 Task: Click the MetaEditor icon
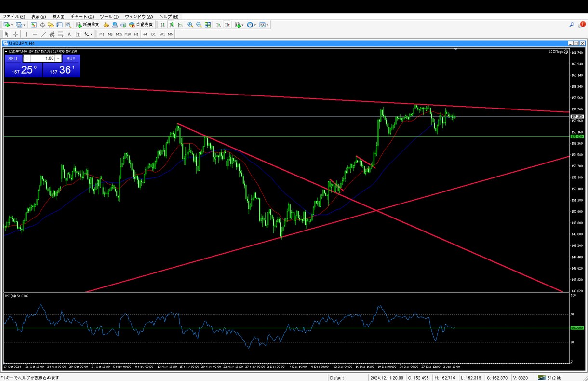point(106,25)
